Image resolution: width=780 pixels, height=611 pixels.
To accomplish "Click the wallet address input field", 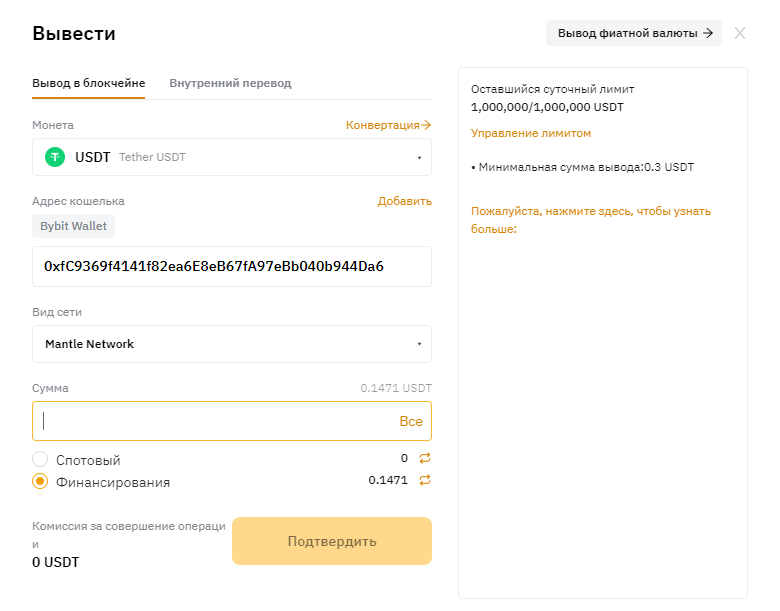I will (232, 266).
